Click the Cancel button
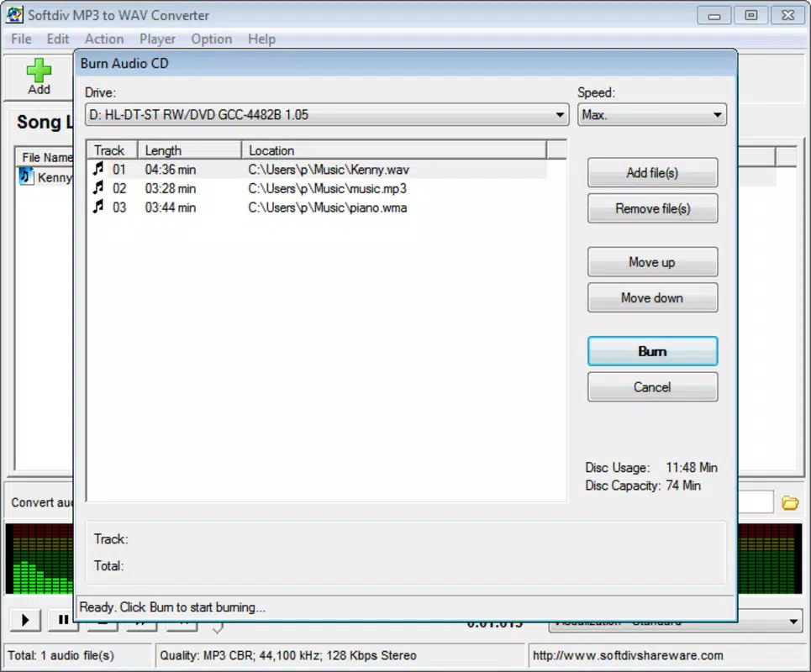This screenshot has height=672, width=811. pyautogui.click(x=652, y=387)
